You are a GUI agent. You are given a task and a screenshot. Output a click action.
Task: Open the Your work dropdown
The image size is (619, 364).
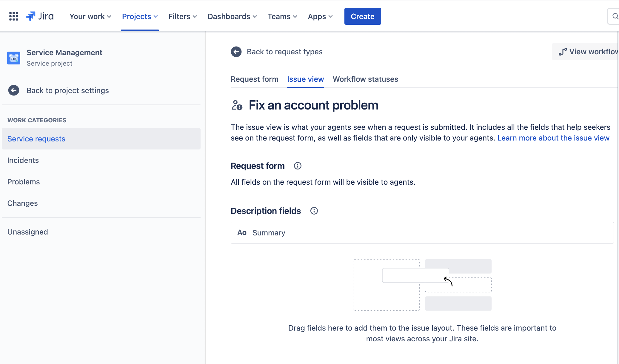coord(90,16)
